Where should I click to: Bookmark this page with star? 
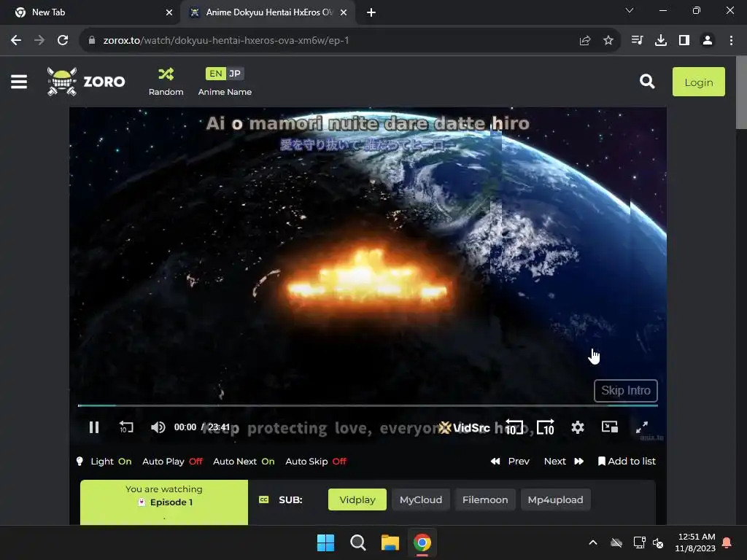[608, 41]
